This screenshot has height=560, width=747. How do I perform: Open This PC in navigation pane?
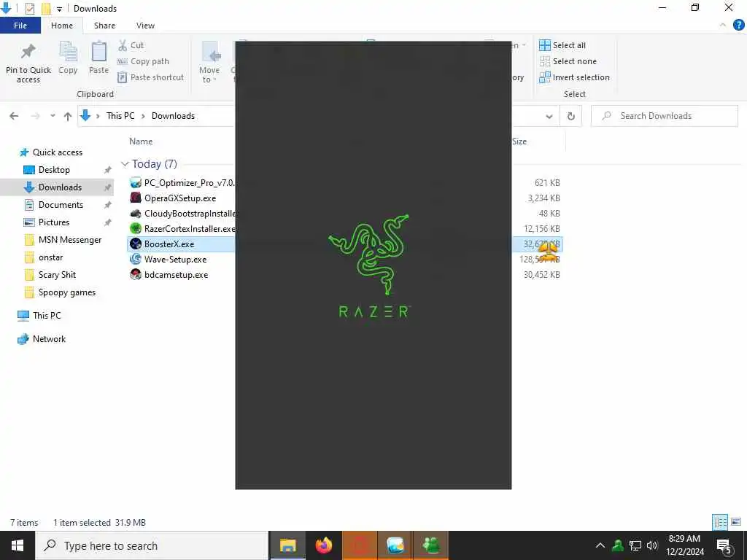point(47,315)
